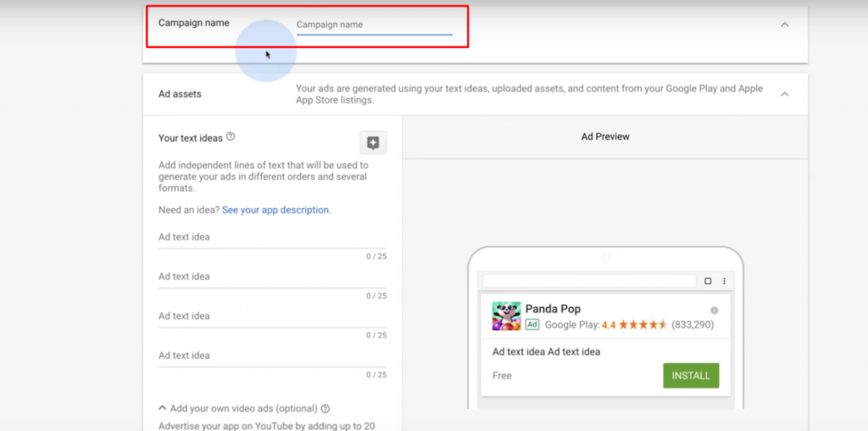The image size is (868, 431).
Task: Focus the first Ad text idea field
Action: (272, 238)
